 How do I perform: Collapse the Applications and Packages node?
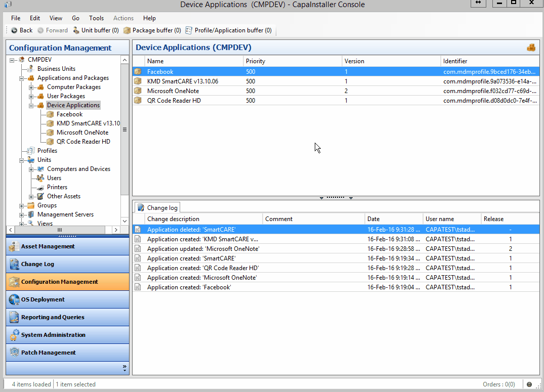tap(22, 78)
